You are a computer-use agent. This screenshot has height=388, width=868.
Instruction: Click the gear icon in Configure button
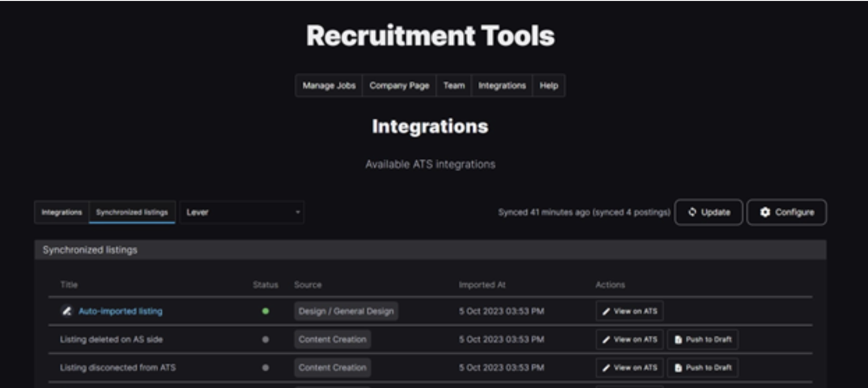point(765,212)
